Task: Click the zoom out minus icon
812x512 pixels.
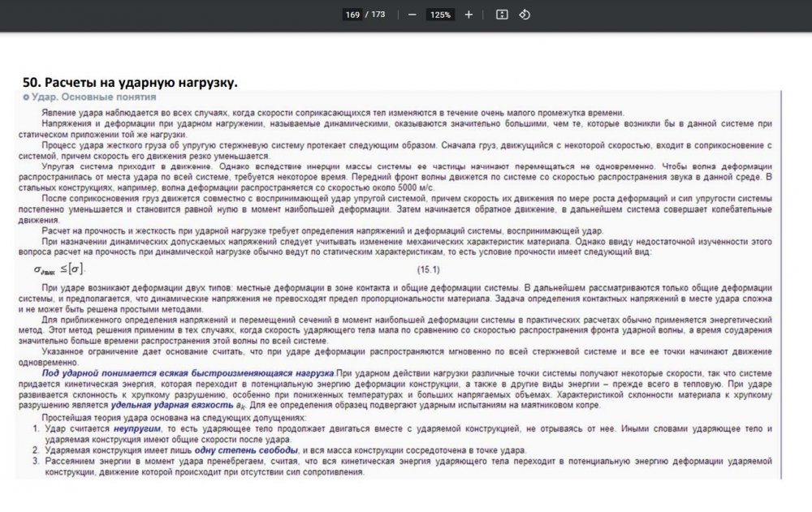Action: [x=412, y=15]
